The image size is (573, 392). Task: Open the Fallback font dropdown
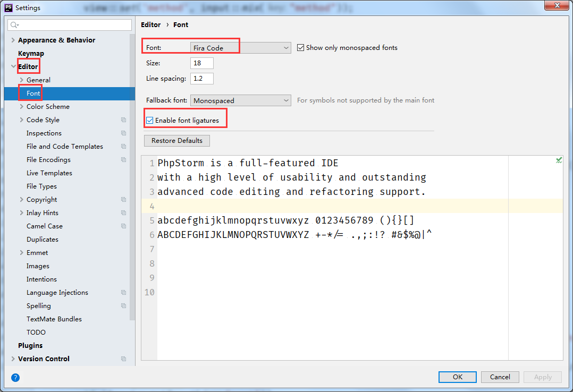[240, 100]
